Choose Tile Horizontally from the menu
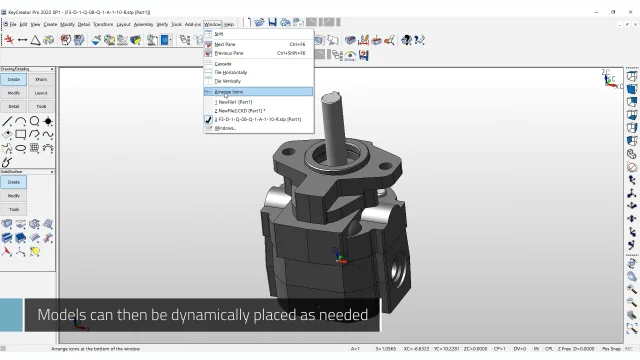This screenshot has width=640, height=360. 259,72
